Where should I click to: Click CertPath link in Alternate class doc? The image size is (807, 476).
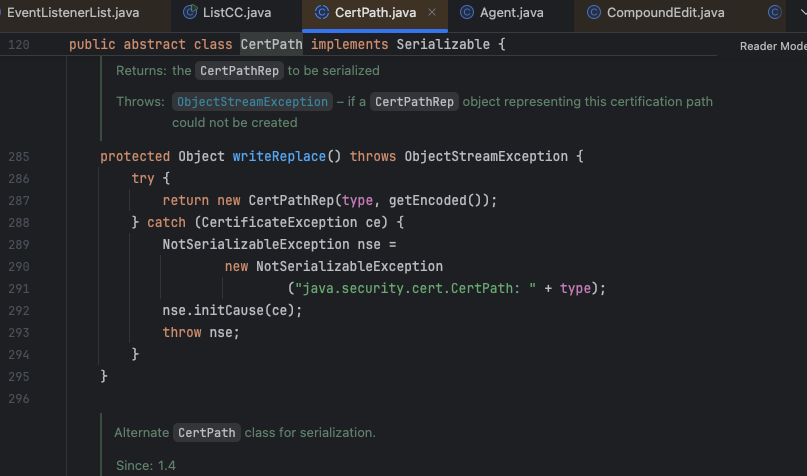208,433
